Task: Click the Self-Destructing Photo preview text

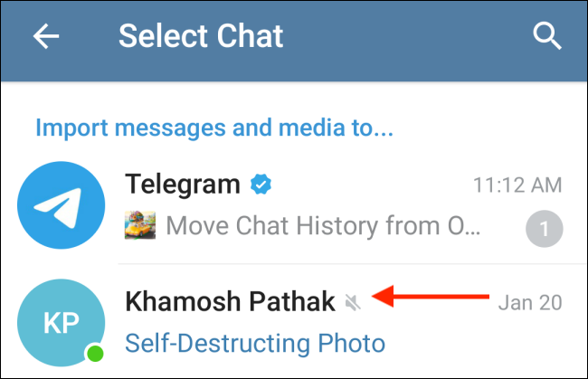Action: 255,343
